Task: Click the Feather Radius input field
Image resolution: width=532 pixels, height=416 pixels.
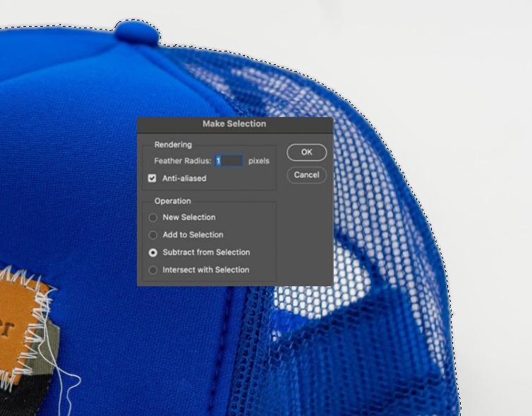Action: pyautogui.click(x=229, y=161)
